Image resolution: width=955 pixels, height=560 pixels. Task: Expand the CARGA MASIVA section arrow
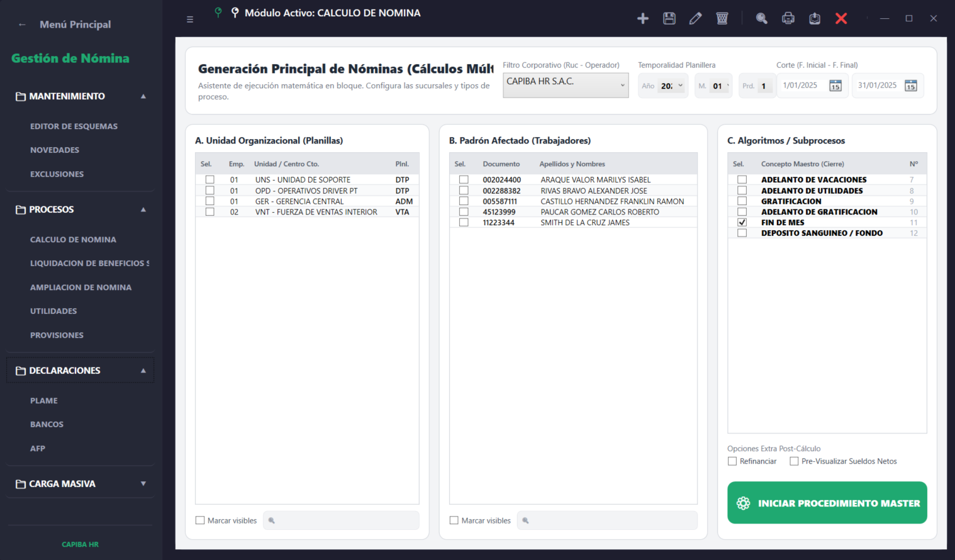(143, 484)
